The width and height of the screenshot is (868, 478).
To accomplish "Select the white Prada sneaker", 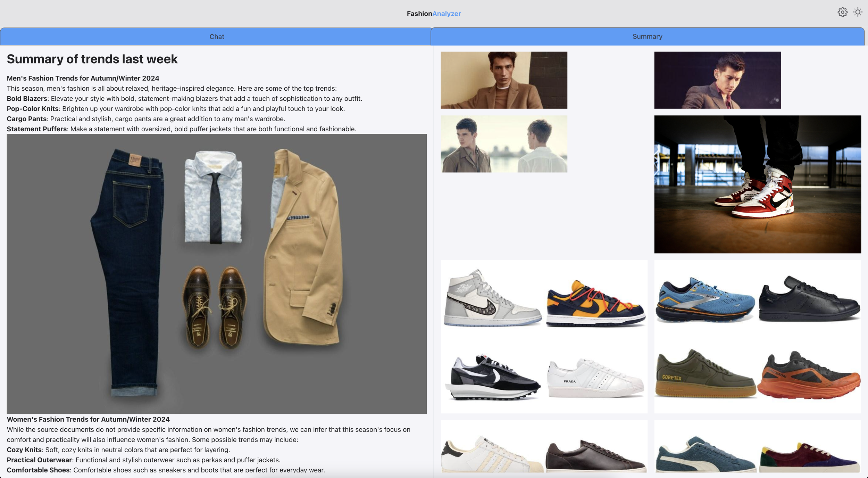I will 595,378.
